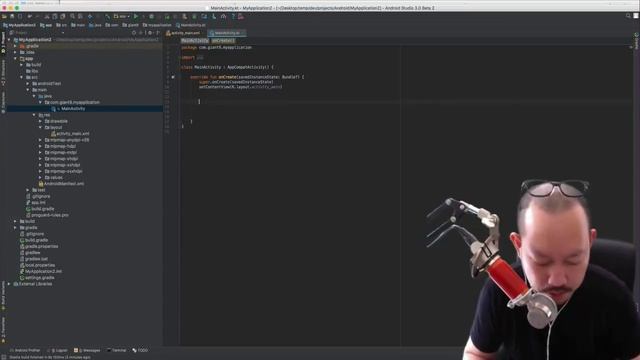640x360 pixels.
Task: Toggle the Build Variants tool window button
Action: 3,295
